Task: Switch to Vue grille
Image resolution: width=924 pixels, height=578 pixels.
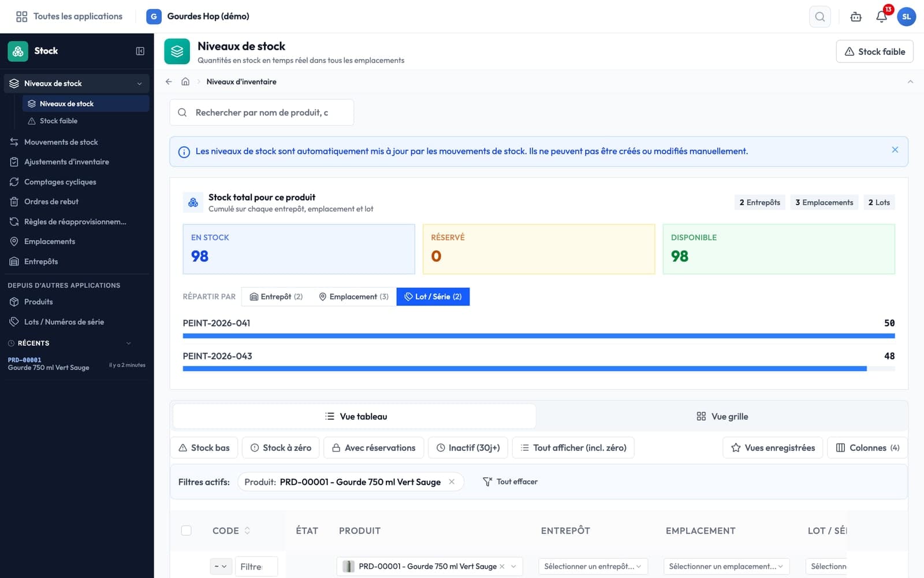Action: [722, 416]
